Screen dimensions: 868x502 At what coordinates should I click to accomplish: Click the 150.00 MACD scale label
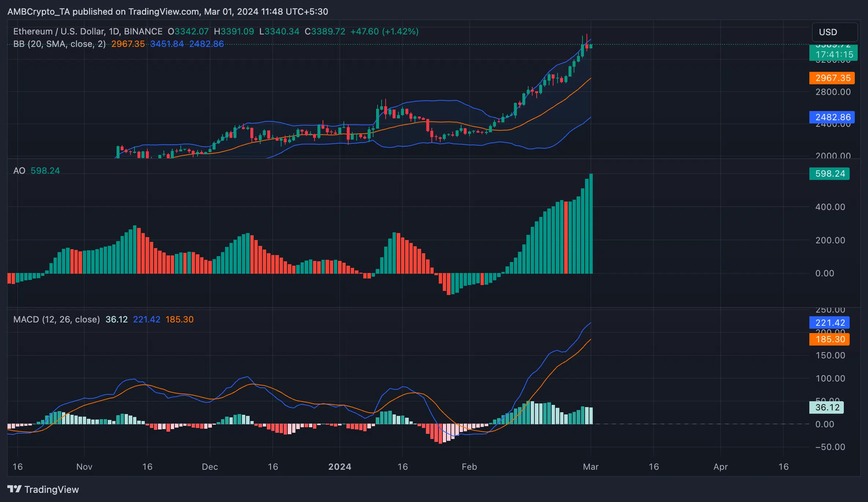click(830, 355)
